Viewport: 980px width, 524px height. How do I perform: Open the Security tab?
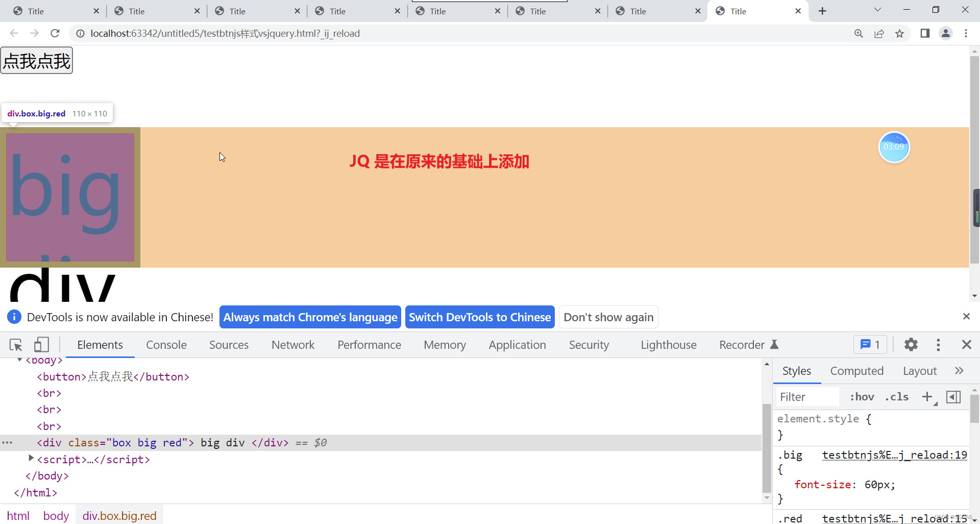(x=589, y=345)
